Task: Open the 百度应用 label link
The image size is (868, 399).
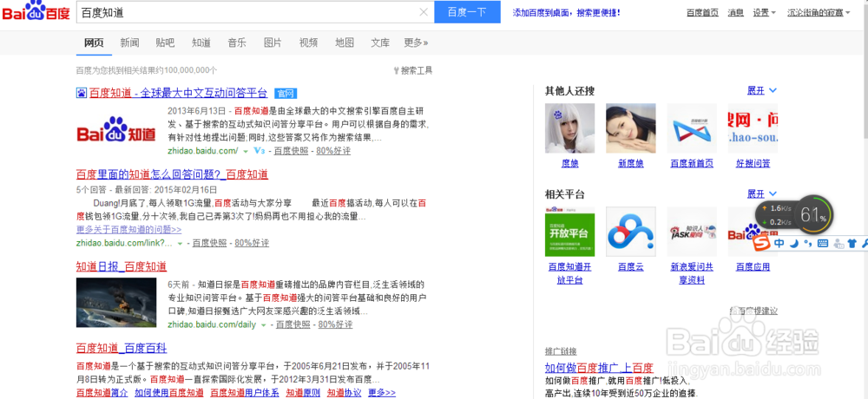Action: click(x=753, y=267)
